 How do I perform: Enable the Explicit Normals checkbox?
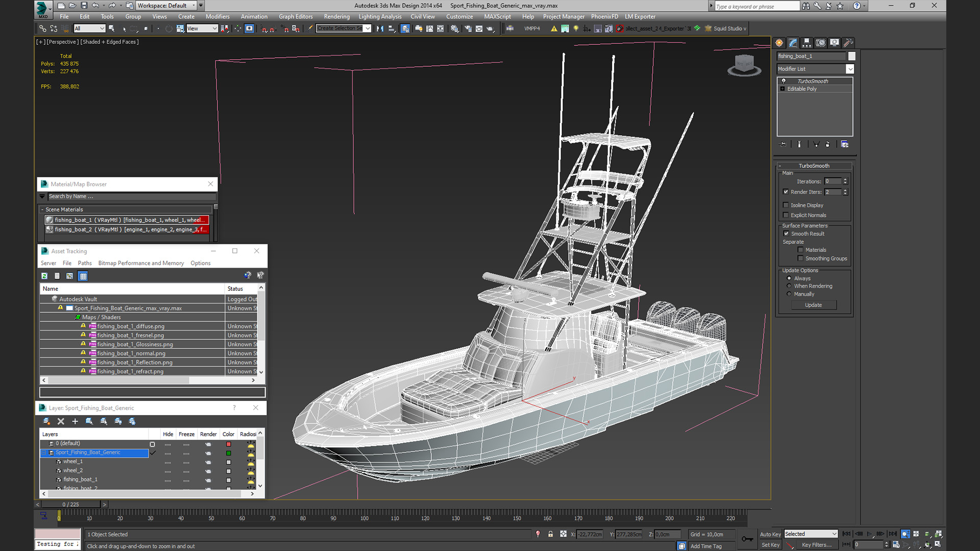pos(786,215)
